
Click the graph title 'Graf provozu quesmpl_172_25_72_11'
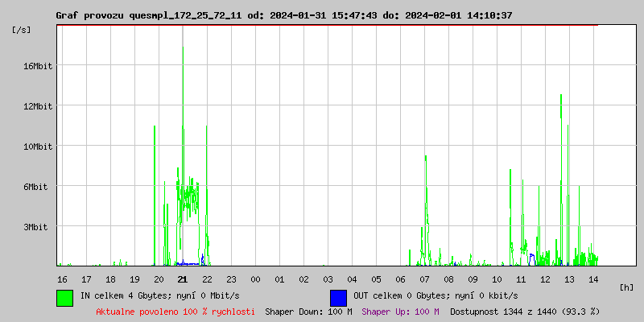151,15
